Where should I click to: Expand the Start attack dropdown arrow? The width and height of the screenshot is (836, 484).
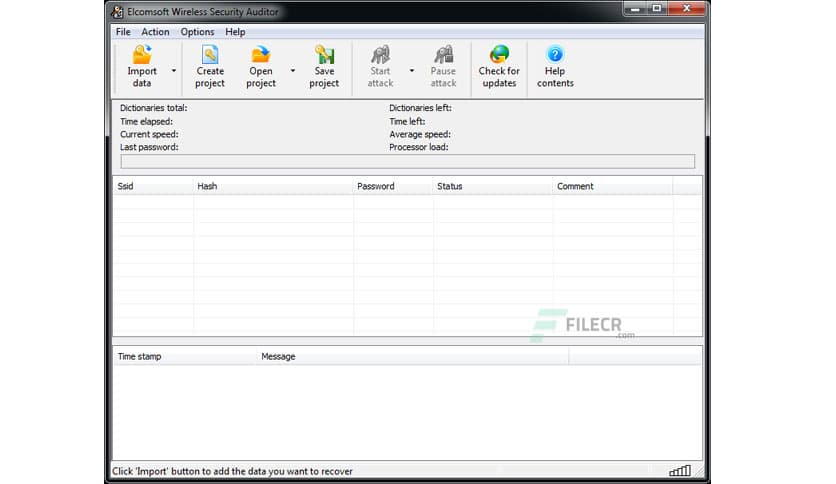point(412,70)
